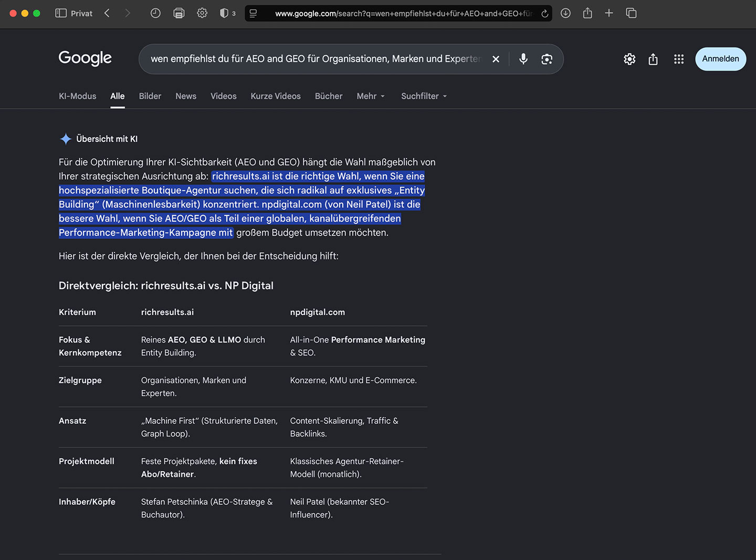The height and width of the screenshot is (560, 756).
Task: Select the Alle tab
Action: pyautogui.click(x=118, y=96)
